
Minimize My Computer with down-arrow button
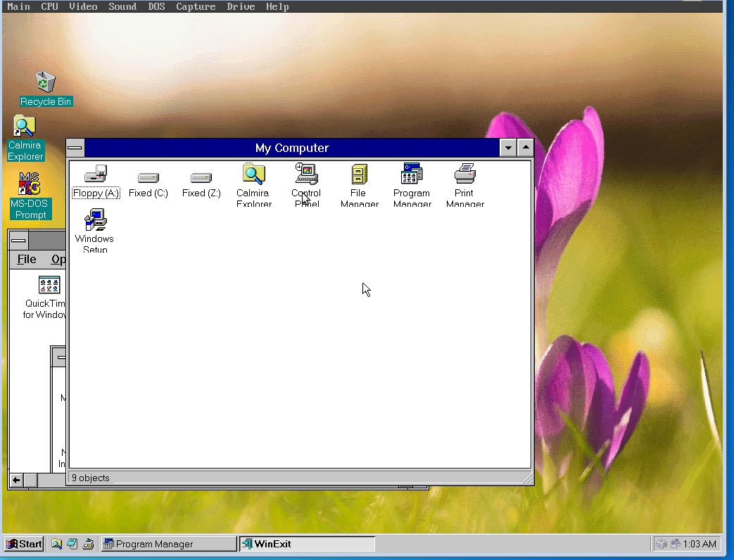(x=508, y=148)
